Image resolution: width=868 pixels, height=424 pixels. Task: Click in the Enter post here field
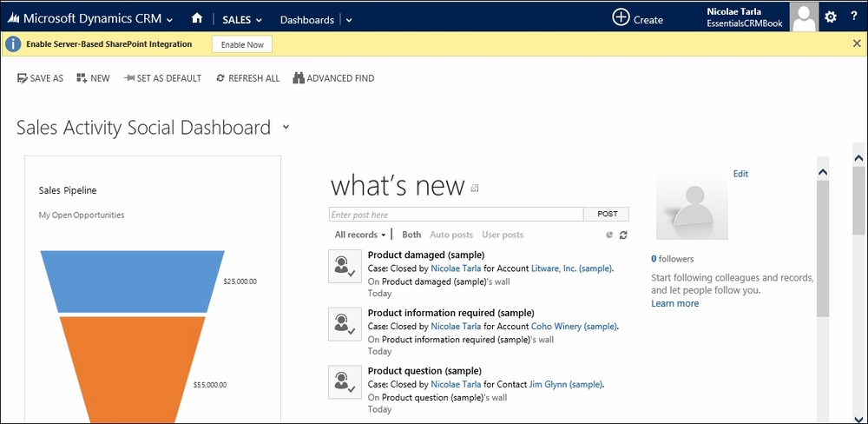[x=457, y=215]
